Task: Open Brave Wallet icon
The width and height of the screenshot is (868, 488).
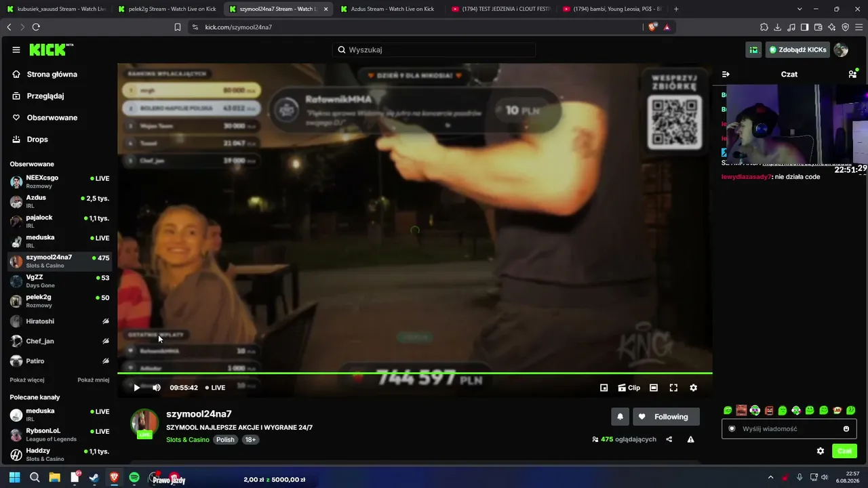Action: [x=818, y=27]
